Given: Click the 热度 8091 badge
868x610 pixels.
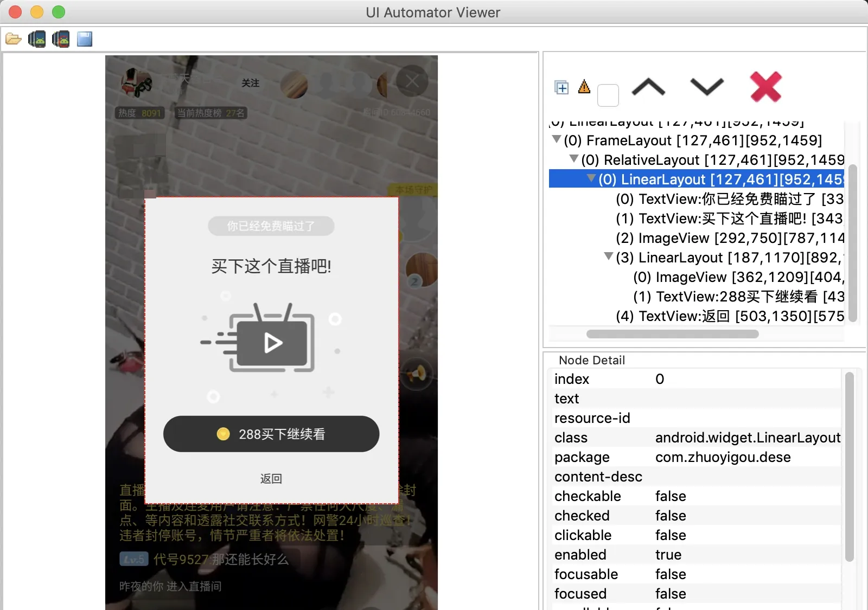Looking at the screenshot, I should pos(139,113).
